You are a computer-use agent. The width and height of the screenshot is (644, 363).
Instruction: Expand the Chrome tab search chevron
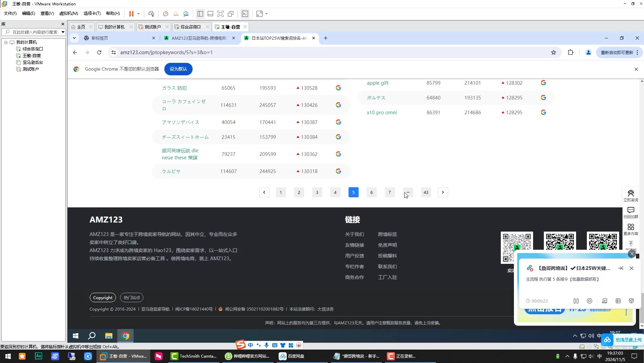coord(74,38)
